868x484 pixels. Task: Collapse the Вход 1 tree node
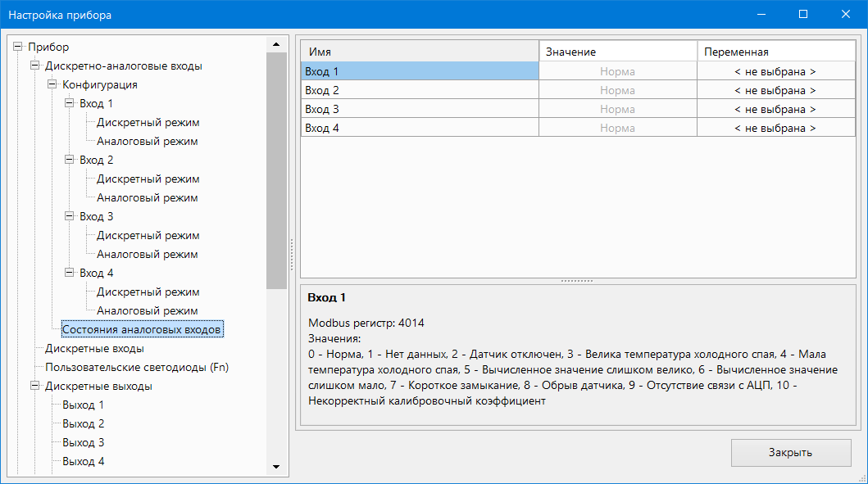70,104
